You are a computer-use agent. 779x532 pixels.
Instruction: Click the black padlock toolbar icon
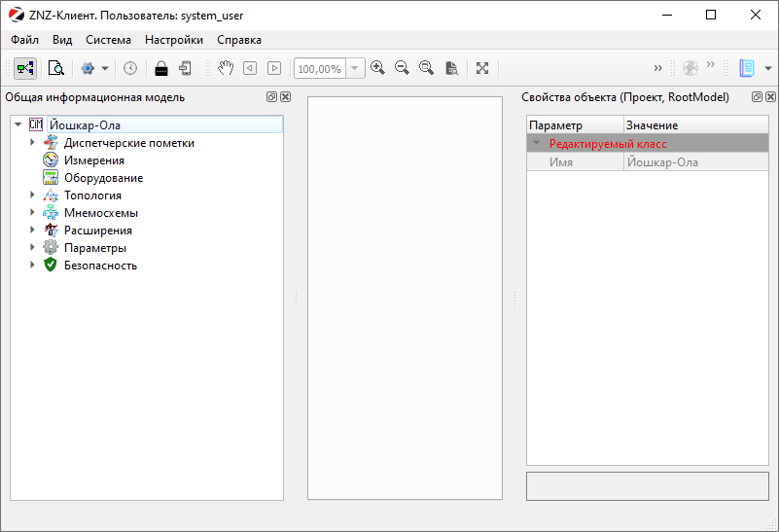click(161, 68)
